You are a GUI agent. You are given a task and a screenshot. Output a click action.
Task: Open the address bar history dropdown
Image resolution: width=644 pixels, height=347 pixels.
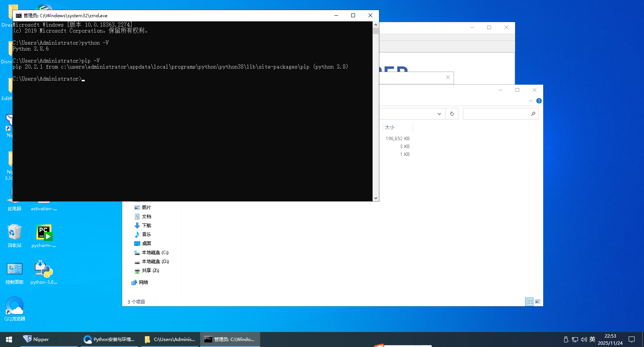coord(439,114)
